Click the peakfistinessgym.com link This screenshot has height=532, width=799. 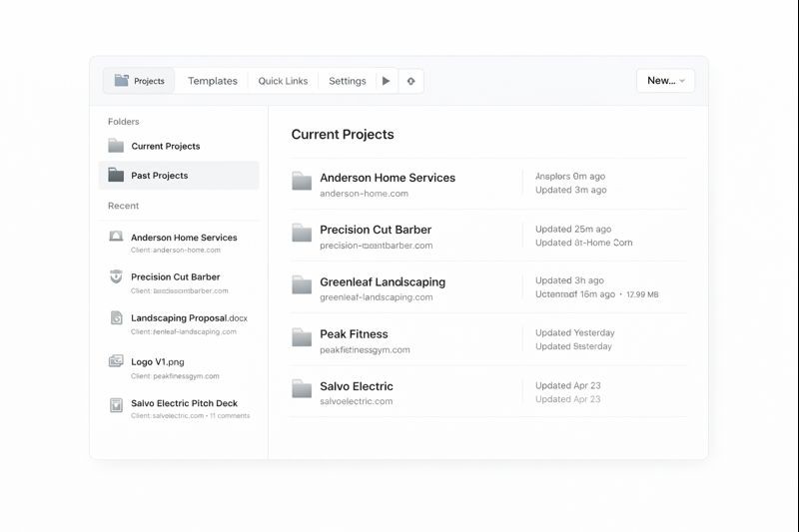pyautogui.click(x=365, y=349)
